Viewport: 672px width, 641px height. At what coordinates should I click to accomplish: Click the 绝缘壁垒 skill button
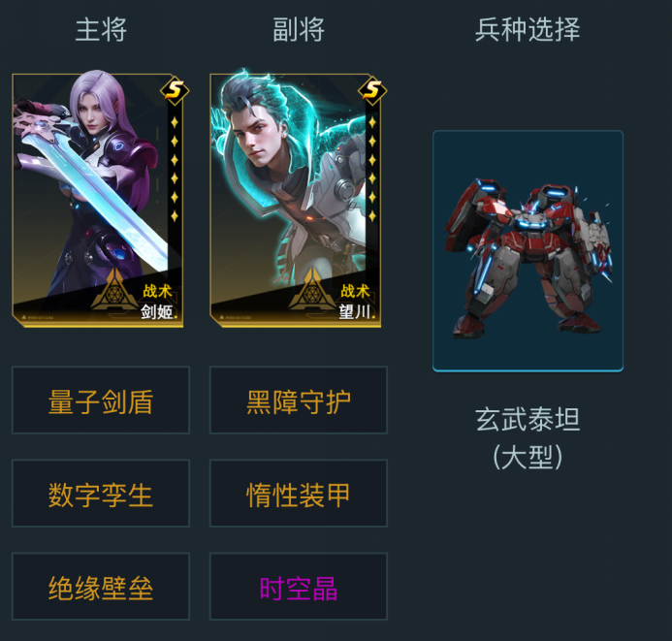pyautogui.click(x=101, y=586)
